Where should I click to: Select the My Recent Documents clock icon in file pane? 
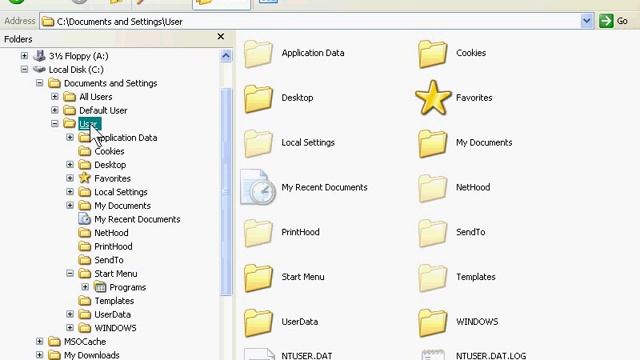tap(258, 187)
